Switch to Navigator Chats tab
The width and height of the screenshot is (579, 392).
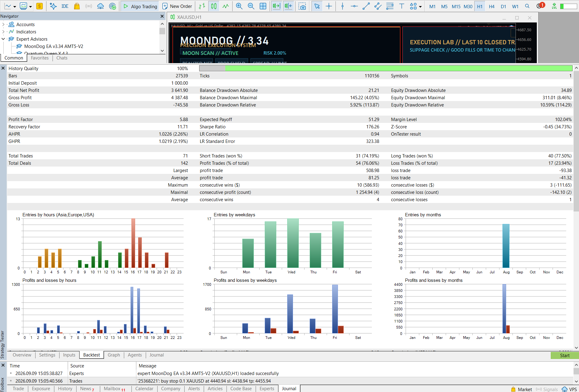click(62, 58)
